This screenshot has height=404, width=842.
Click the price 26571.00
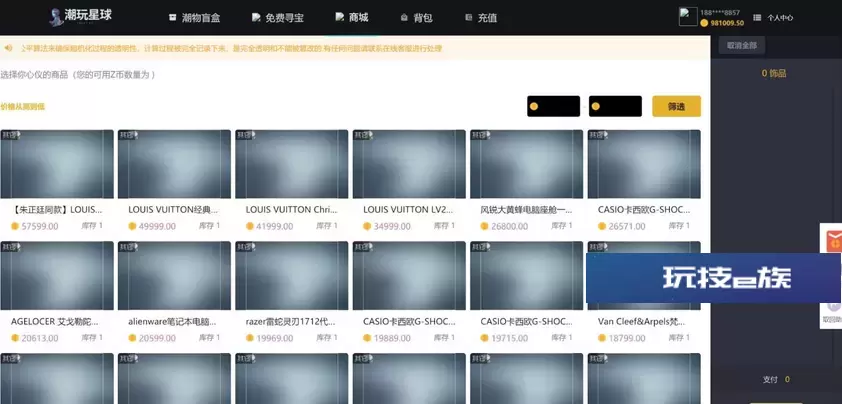pyautogui.click(x=627, y=226)
